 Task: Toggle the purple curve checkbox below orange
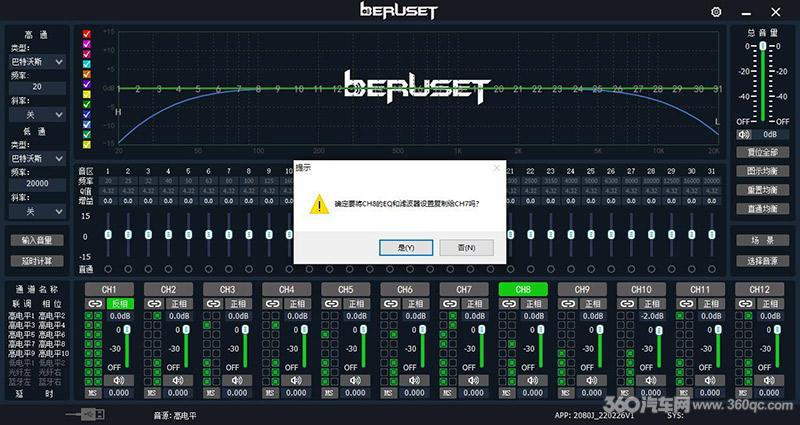87,84
